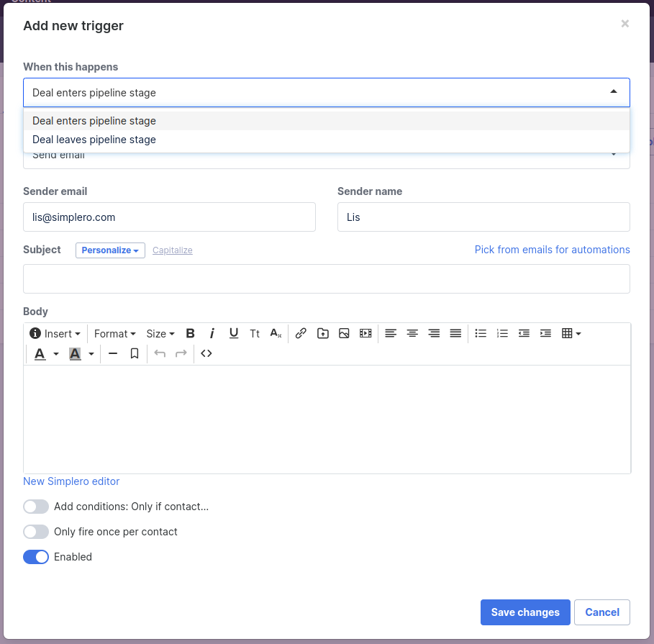Click inside the Body text area
The height and width of the screenshot is (644, 654).
click(327, 419)
